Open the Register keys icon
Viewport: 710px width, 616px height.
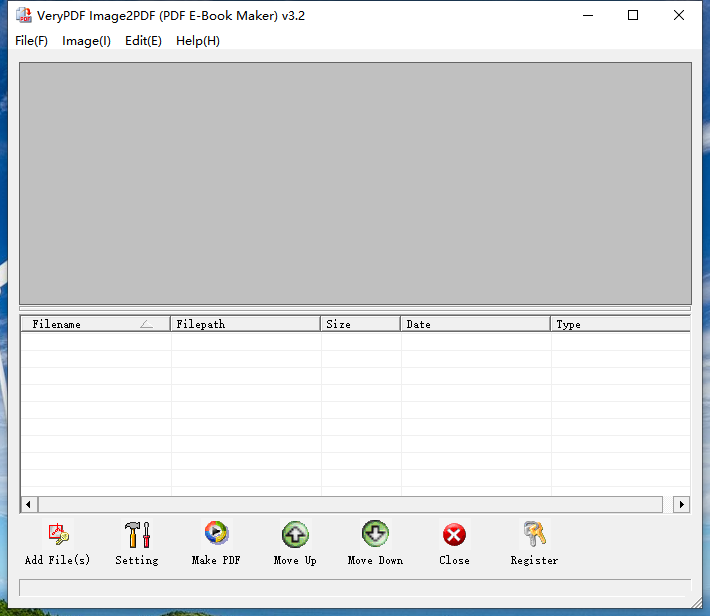(535, 534)
